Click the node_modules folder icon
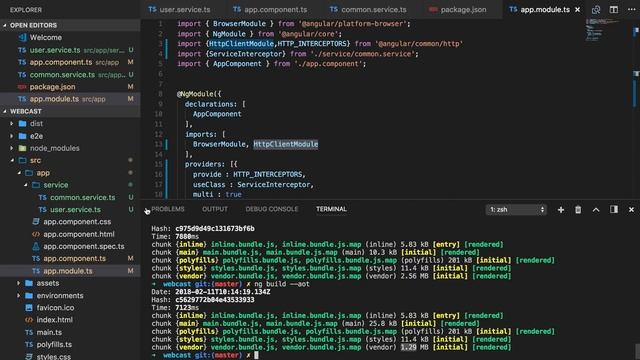 point(22,148)
